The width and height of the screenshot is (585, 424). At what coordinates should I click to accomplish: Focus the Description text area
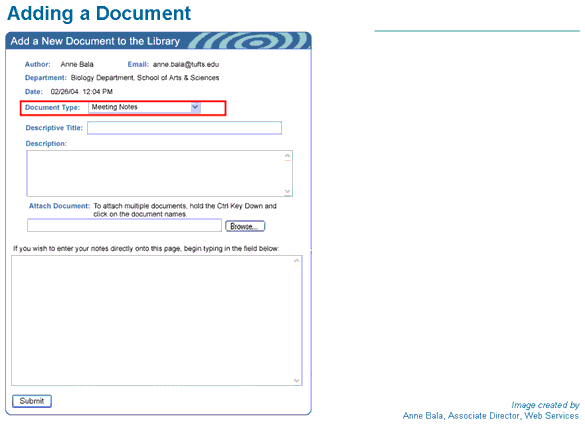159,174
